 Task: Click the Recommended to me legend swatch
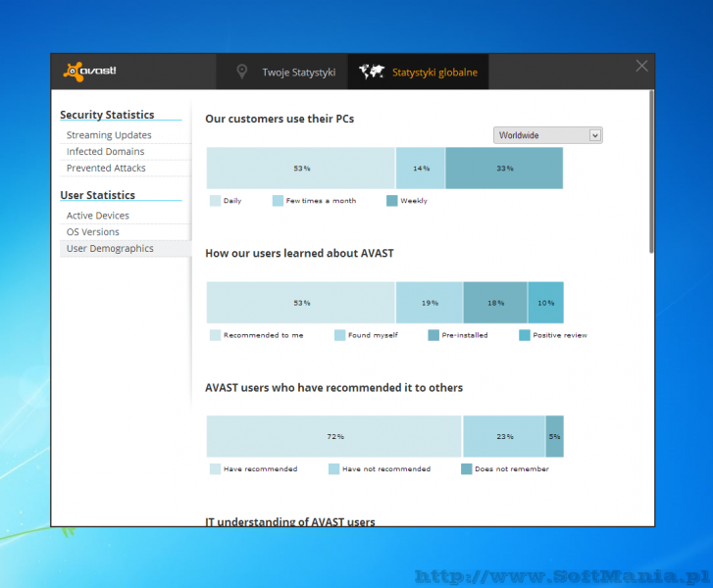[215, 335]
